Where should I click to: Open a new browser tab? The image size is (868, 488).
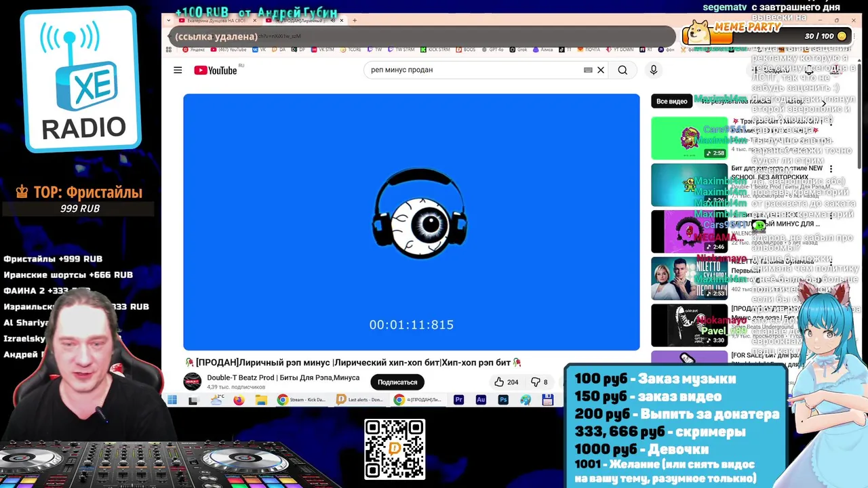pyautogui.click(x=354, y=20)
